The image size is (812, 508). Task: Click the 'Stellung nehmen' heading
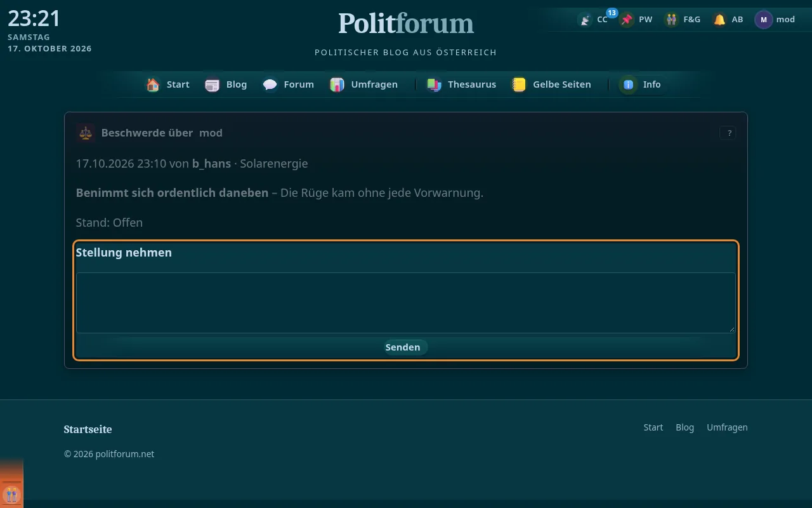pyautogui.click(x=124, y=252)
